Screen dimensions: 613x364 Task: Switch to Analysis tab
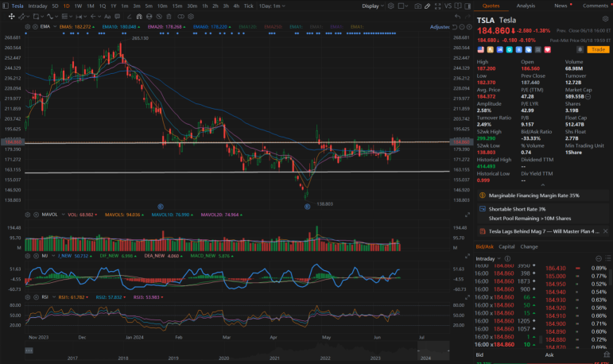coord(526,6)
